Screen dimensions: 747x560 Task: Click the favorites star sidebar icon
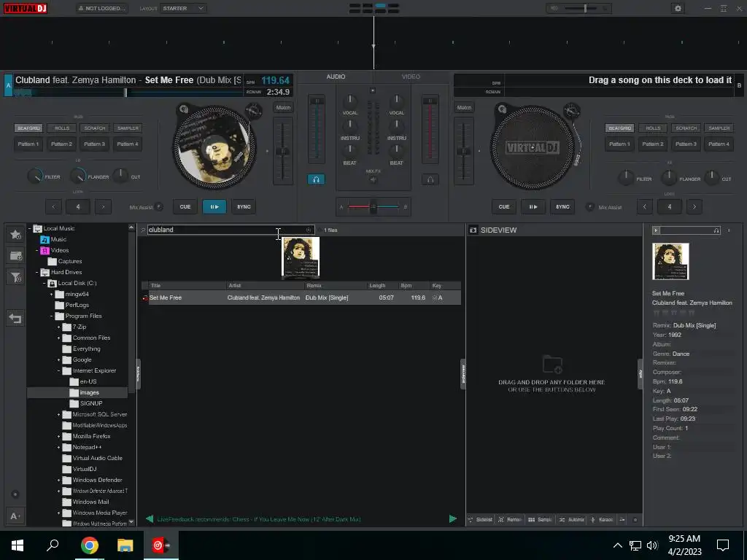pyautogui.click(x=15, y=234)
